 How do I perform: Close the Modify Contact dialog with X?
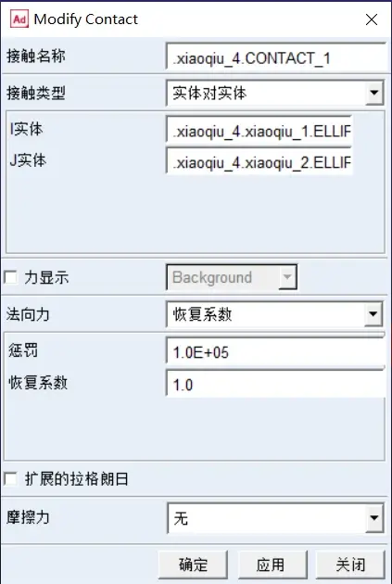[372, 19]
